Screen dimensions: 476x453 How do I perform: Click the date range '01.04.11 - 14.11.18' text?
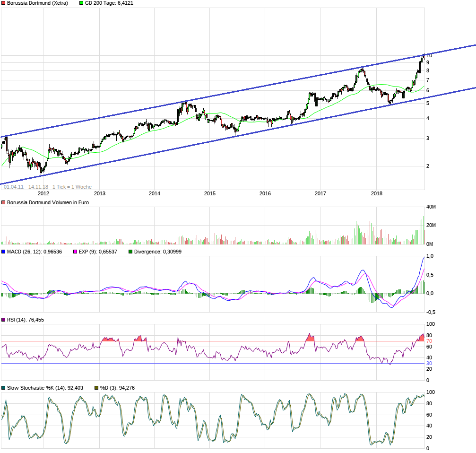click(x=26, y=187)
